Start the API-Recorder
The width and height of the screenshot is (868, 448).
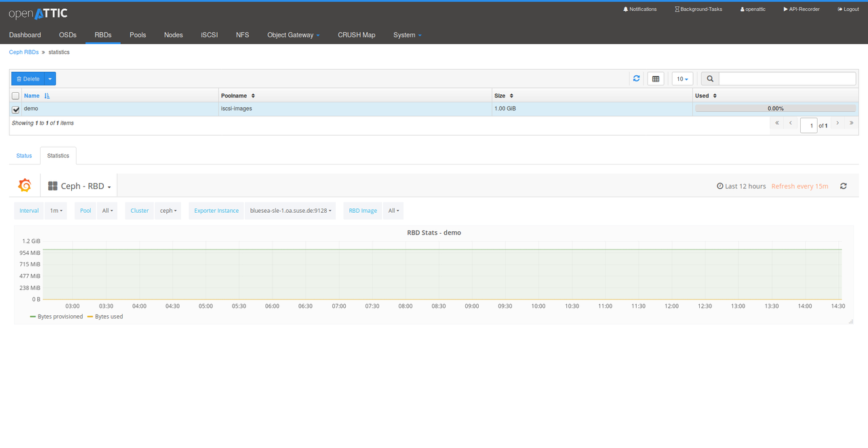click(x=802, y=9)
